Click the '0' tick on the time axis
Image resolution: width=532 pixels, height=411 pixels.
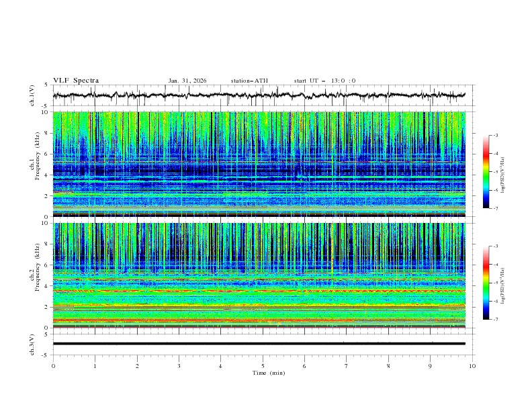point(53,366)
